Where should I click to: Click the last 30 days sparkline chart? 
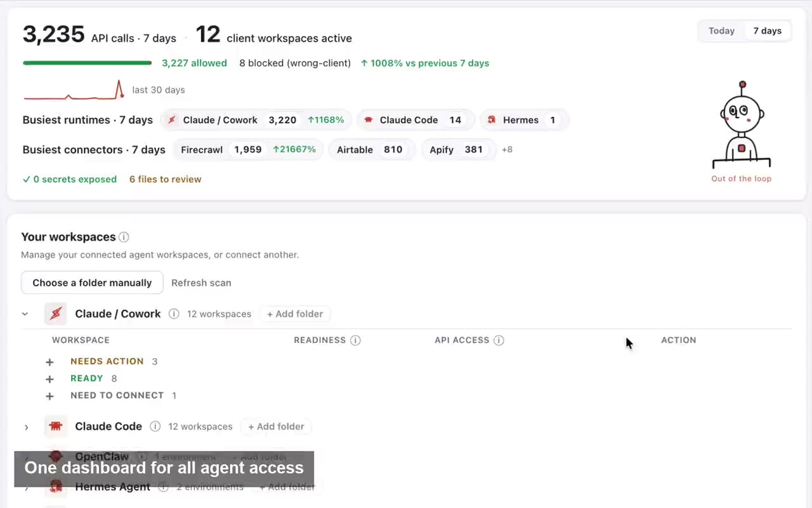pyautogui.click(x=74, y=90)
